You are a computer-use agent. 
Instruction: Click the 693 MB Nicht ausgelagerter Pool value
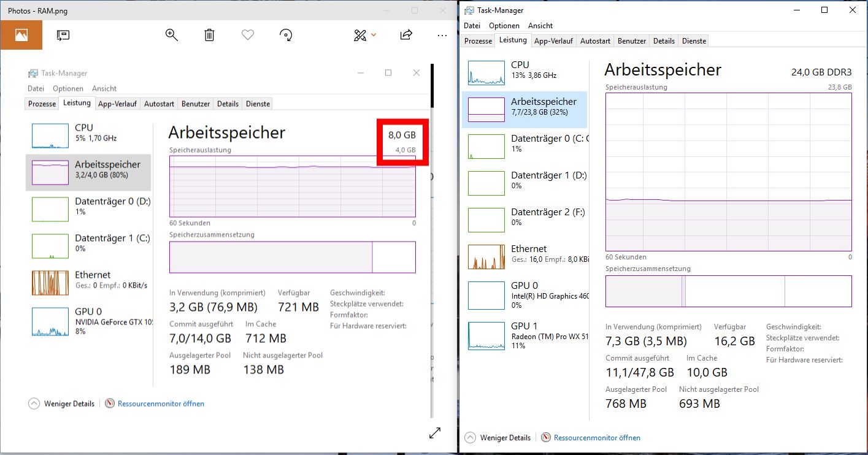(x=699, y=403)
